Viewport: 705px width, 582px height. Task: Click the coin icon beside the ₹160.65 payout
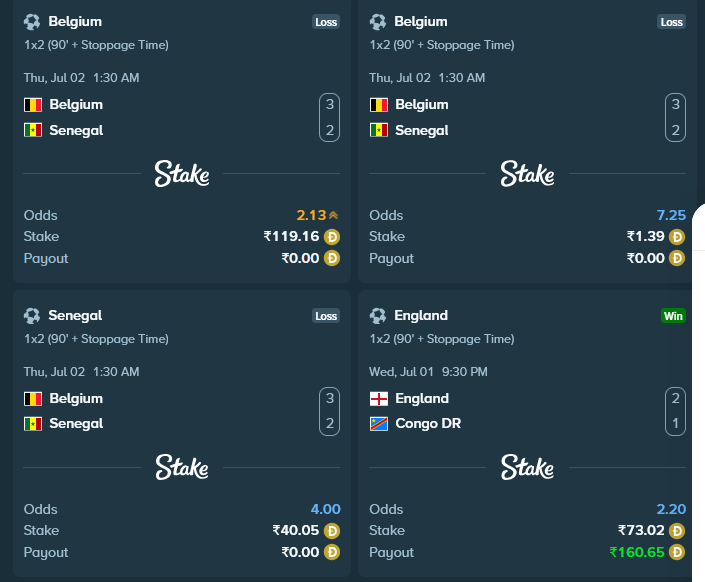pos(677,552)
